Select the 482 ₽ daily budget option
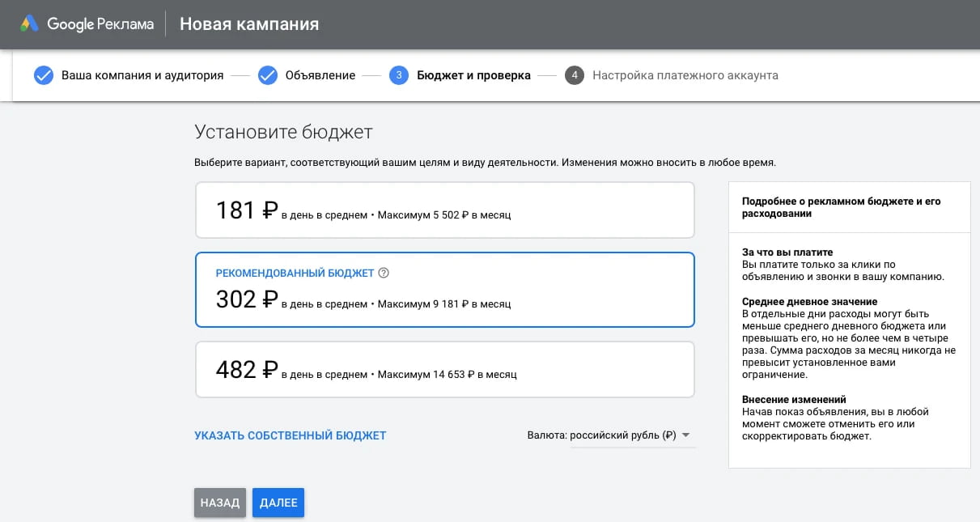980x522 pixels. coord(443,370)
